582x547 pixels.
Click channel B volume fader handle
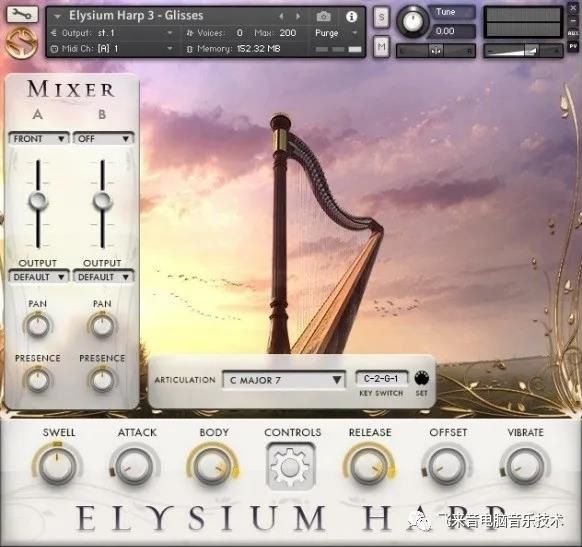pyautogui.click(x=102, y=201)
